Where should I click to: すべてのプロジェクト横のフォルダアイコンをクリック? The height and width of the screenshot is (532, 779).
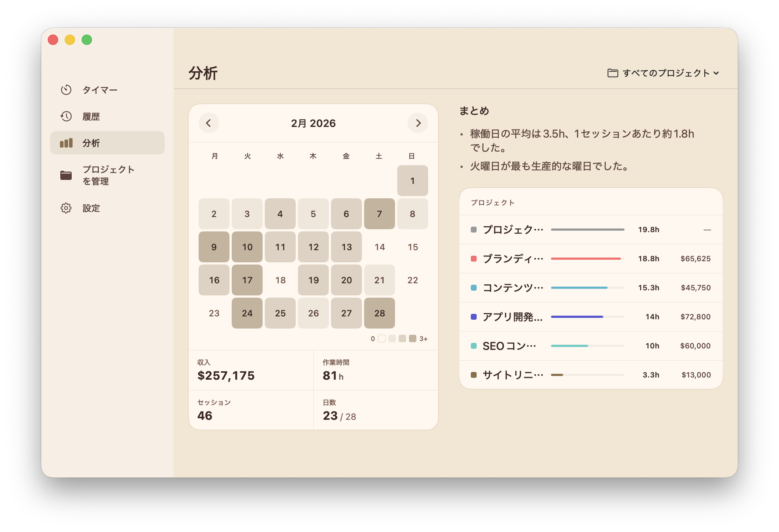coord(612,73)
